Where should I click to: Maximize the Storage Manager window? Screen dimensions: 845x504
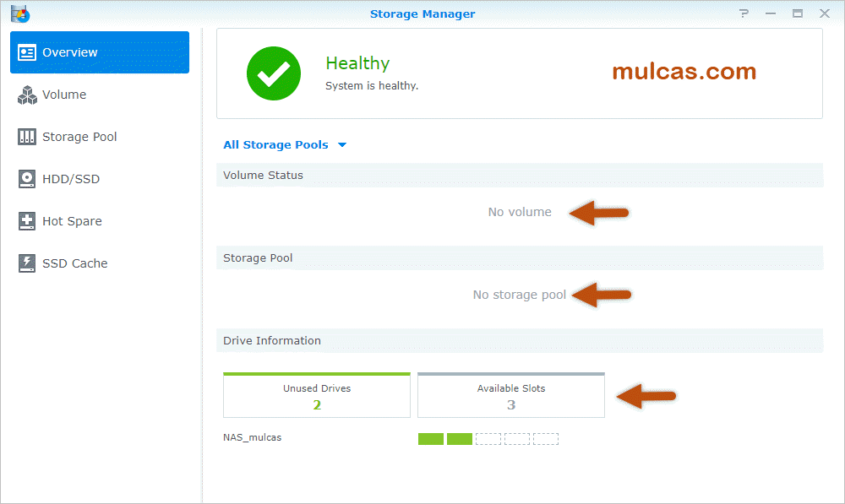[x=798, y=14]
